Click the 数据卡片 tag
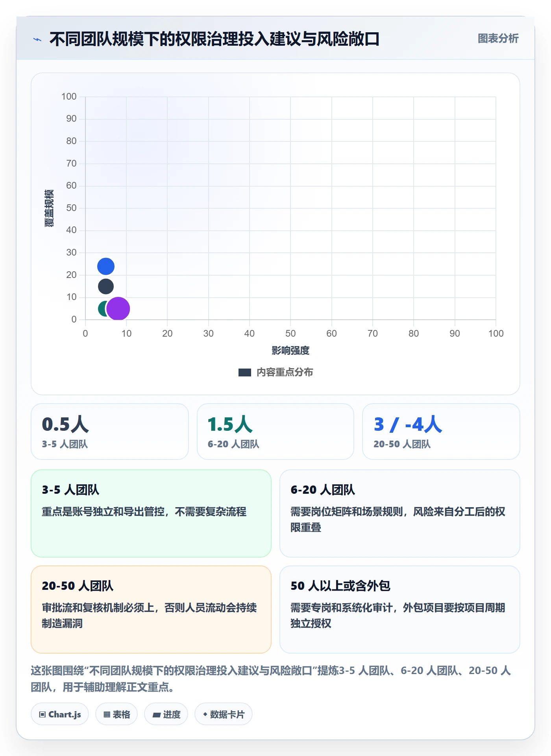 (224, 714)
